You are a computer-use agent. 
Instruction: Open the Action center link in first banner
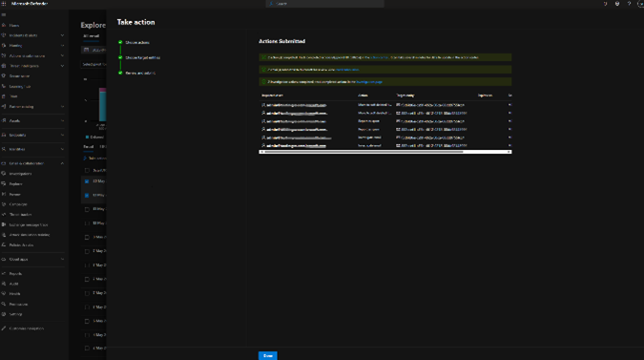click(x=379, y=57)
